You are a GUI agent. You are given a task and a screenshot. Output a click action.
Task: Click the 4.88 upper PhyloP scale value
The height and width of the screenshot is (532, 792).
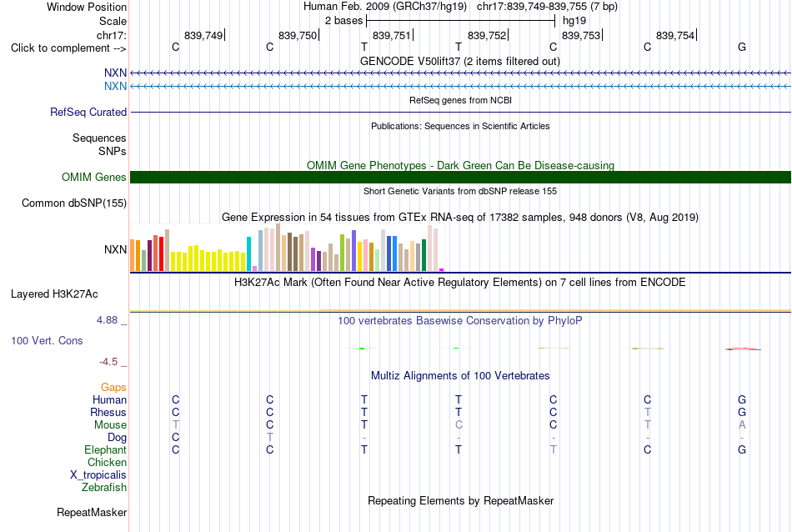pos(107,320)
